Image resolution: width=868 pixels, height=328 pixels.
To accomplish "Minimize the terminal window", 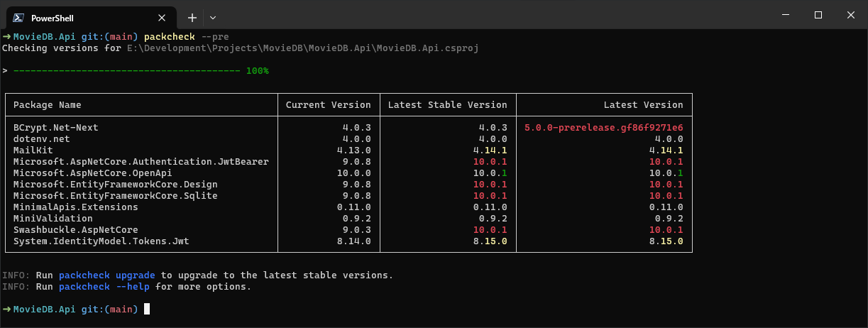I will [x=786, y=15].
